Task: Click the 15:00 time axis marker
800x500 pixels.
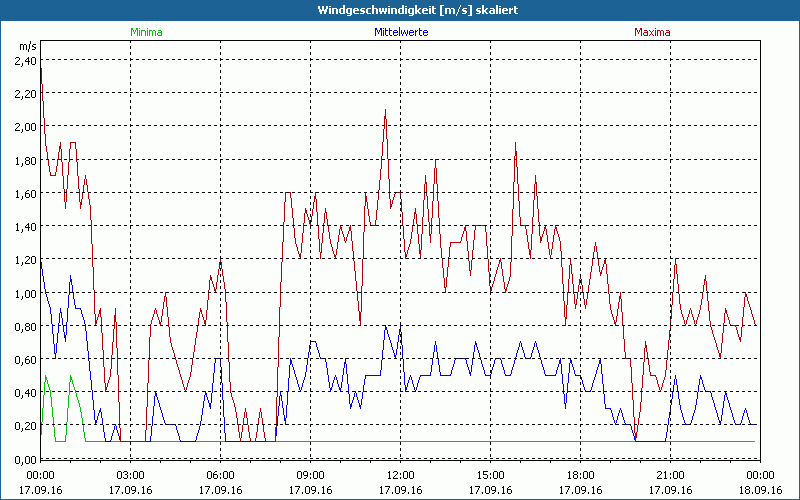Action: 490,475
